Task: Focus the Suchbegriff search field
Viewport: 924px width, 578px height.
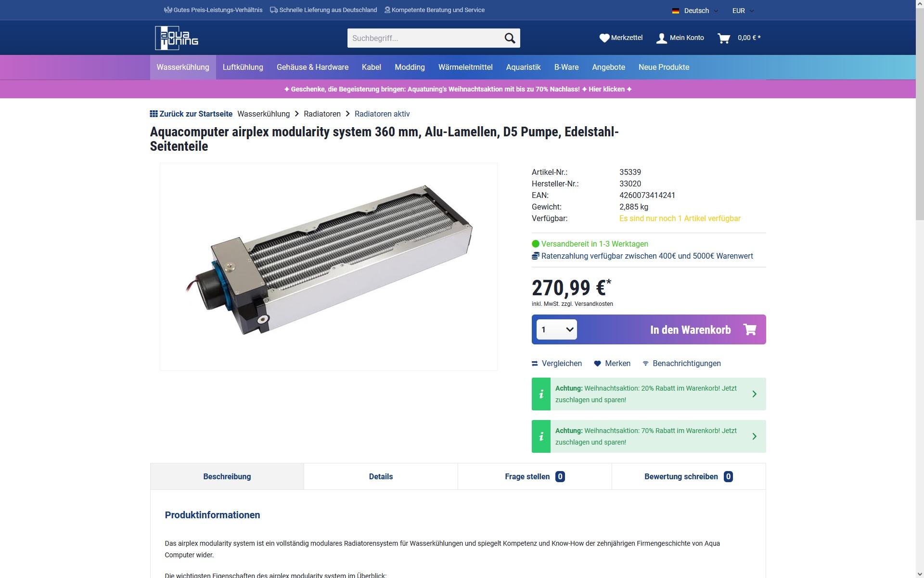Action: (424, 38)
